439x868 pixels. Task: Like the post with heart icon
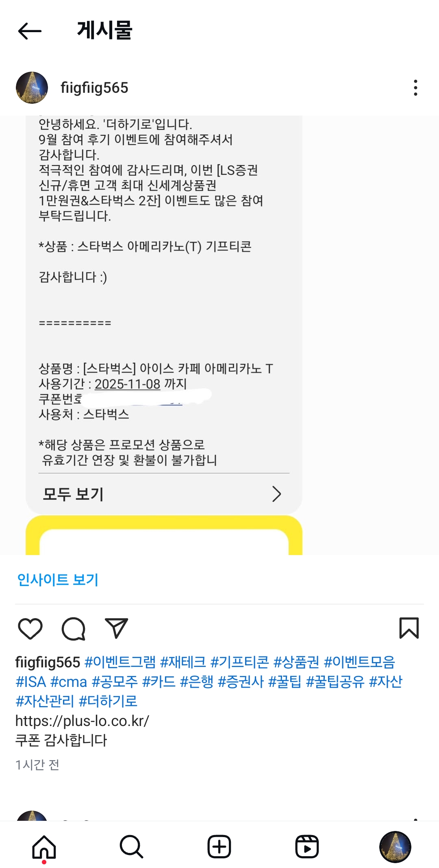coord(30,629)
